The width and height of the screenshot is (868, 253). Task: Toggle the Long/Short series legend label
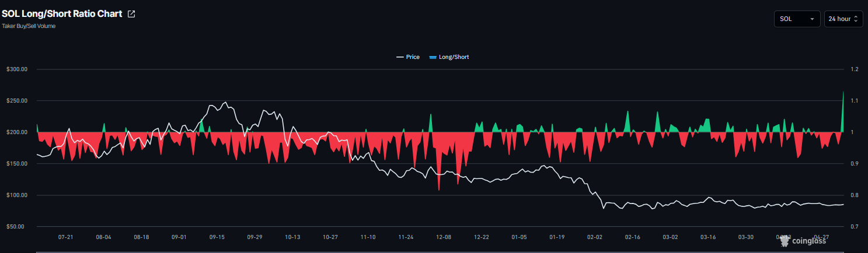click(x=454, y=57)
